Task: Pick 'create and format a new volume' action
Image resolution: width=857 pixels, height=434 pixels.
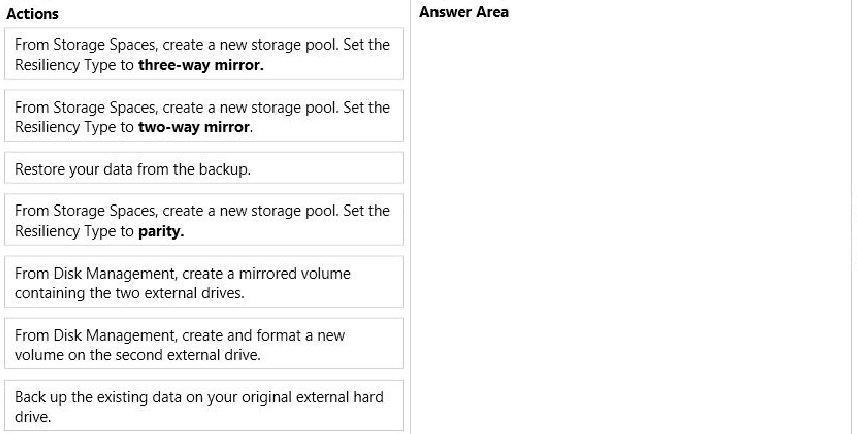Action: [x=204, y=344]
